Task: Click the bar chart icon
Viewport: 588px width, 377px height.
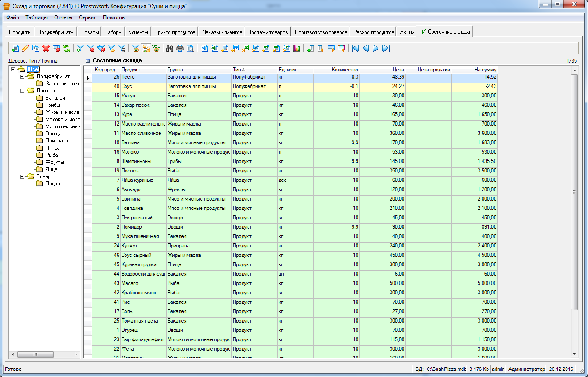Action: tap(297, 48)
